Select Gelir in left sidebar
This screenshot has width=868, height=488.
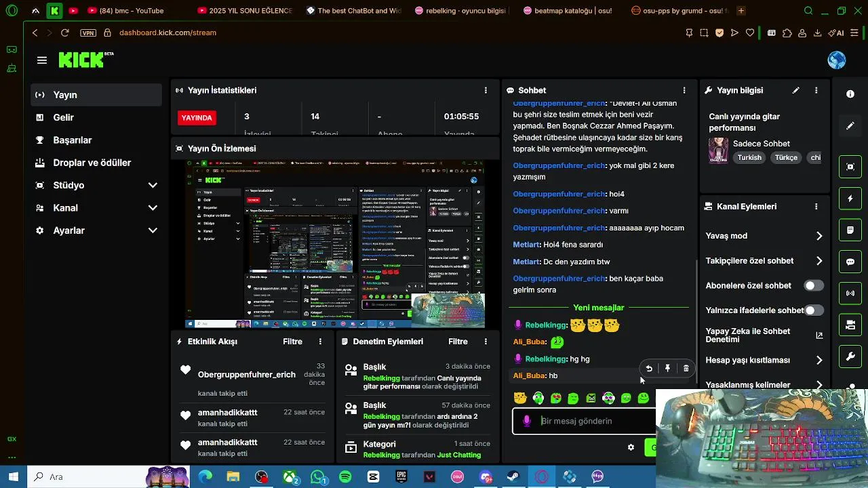click(x=96, y=117)
